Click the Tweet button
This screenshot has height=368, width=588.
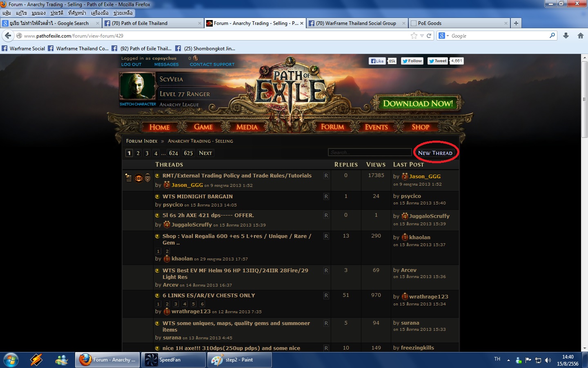(438, 61)
